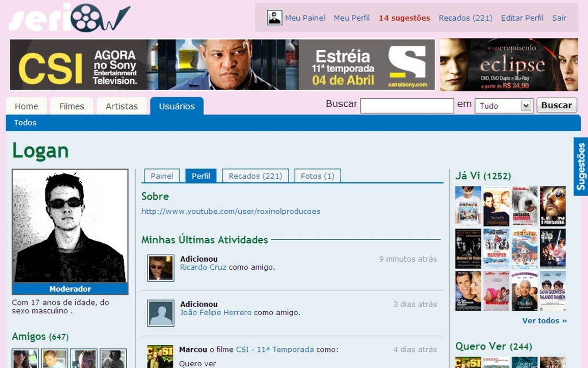Open the Recados (221) profile tab

255,176
